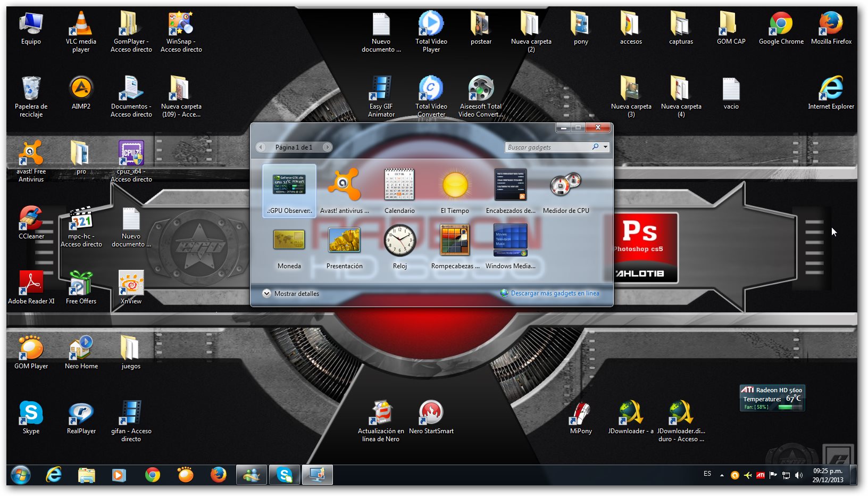Select the Total Video Player icon
The image size is (868, 496).
pyautogui.click(x=431, y=32)
